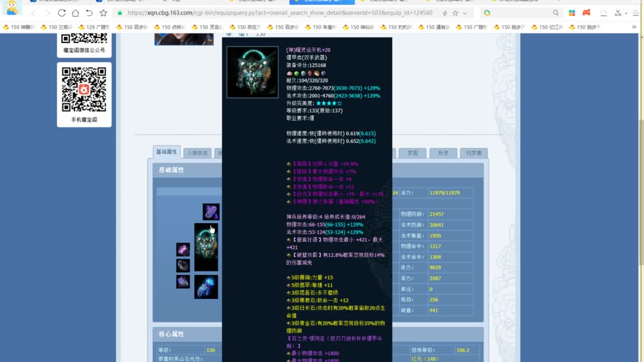This screenshot has width=644, height=362.
Task: Focus the browser address bar URL
Action: (x=280, y=13)
